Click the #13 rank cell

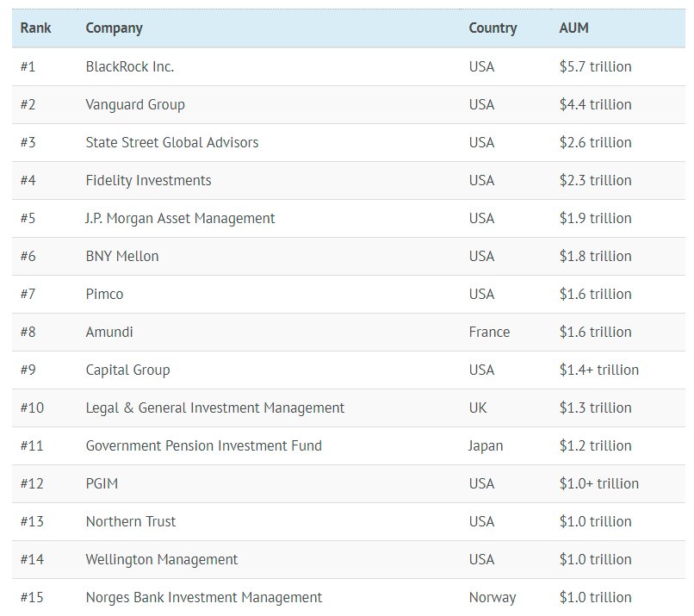(x=32, y=522)
